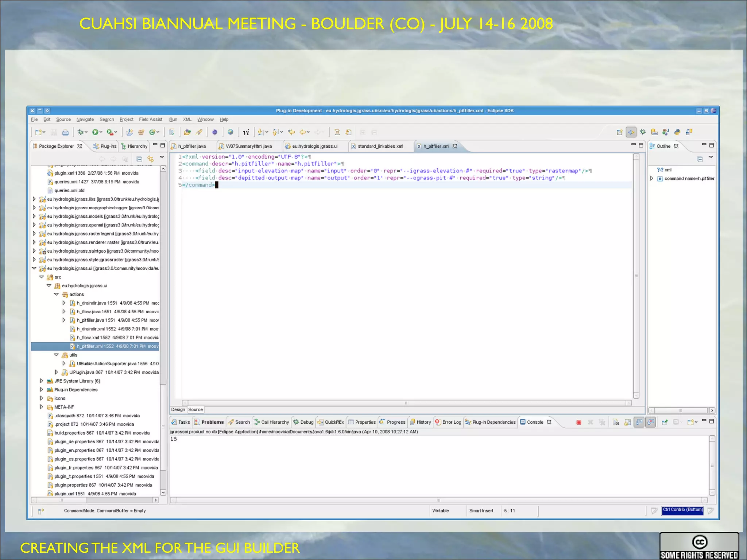Switch to standard_linkables.xml editor tab
Image resolution: width=747 pixels, height=560 pixels.
(380, 146)
